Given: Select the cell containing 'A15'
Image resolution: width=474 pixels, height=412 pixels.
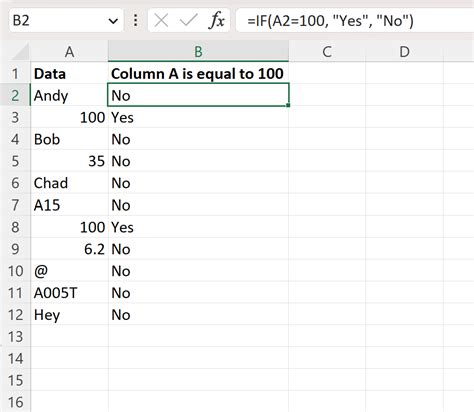Looking at the screenshot, I should (x=69, y=205).
